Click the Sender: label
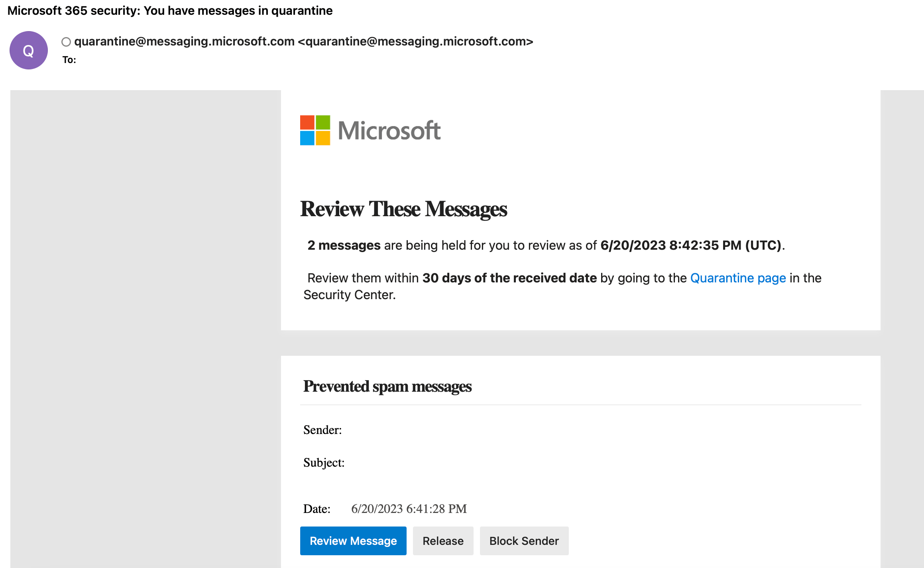 pos(322,430)
